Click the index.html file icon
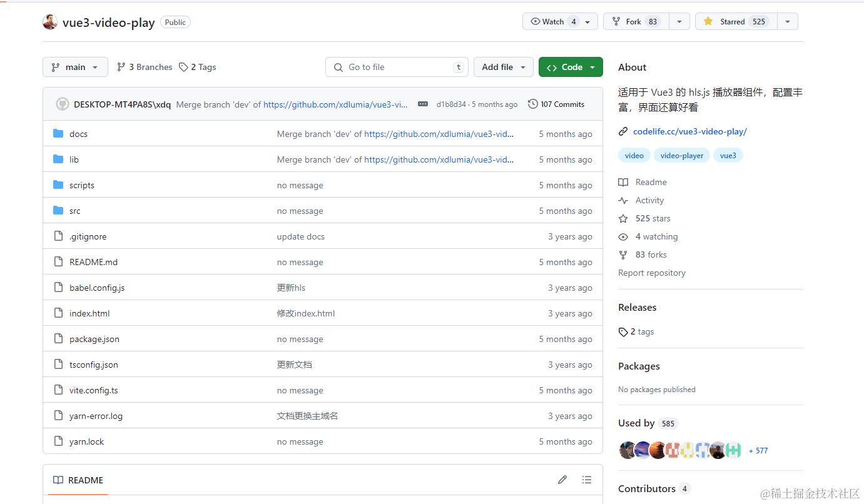Image resolution: width=864 pixels, height=504 pixels. pos(59,313)
